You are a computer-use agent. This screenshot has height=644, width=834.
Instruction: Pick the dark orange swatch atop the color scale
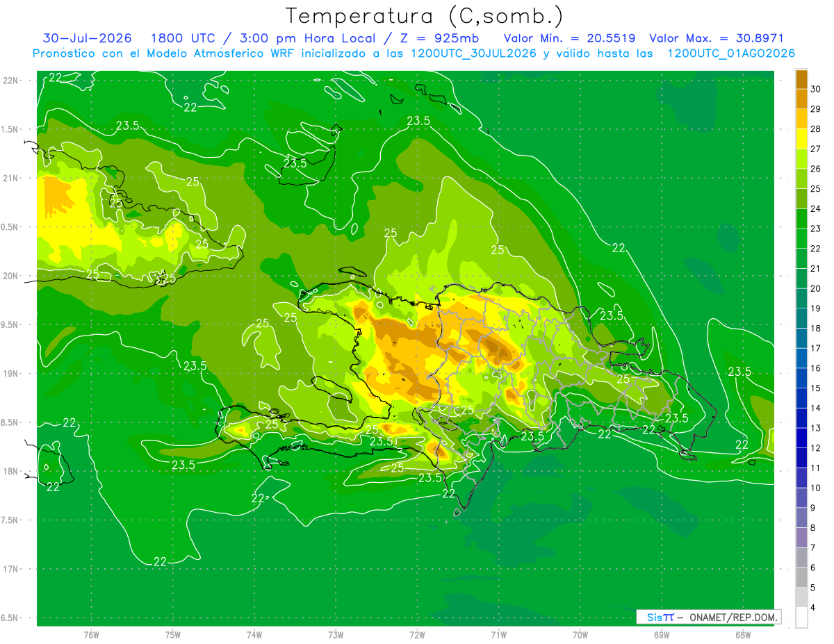click(x=801, y=80)
